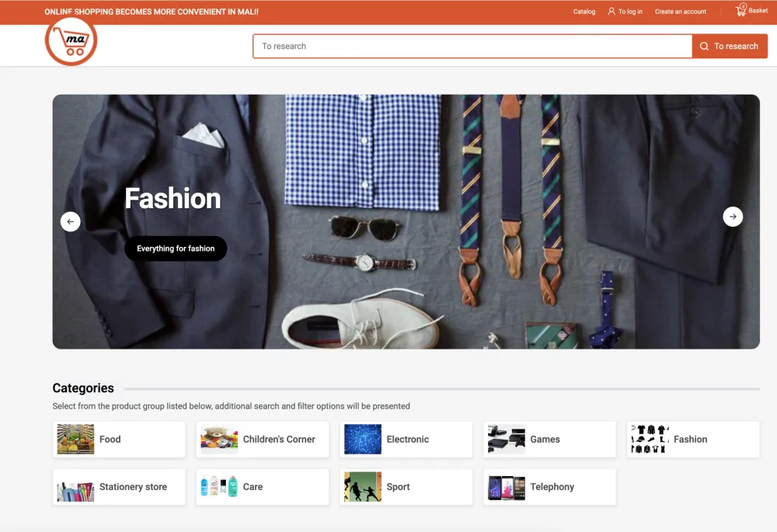Select Create an account in header
Screen dimensions: 777x532
point(681,12)
